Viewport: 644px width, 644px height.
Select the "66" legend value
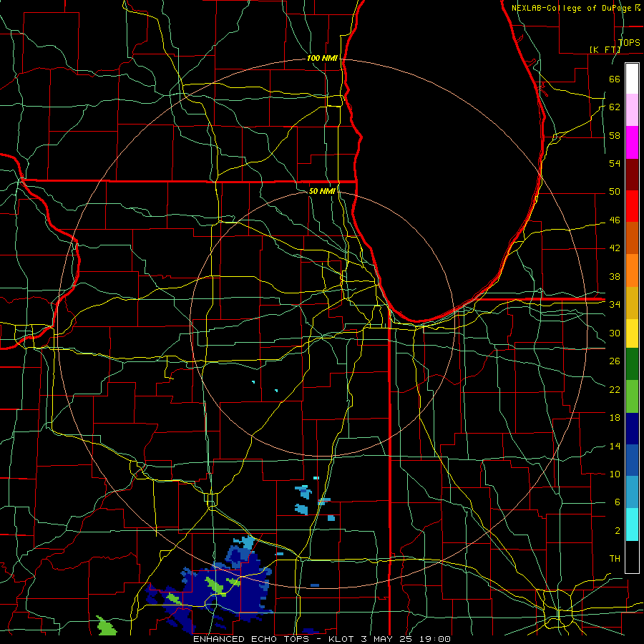click(615, 79)
